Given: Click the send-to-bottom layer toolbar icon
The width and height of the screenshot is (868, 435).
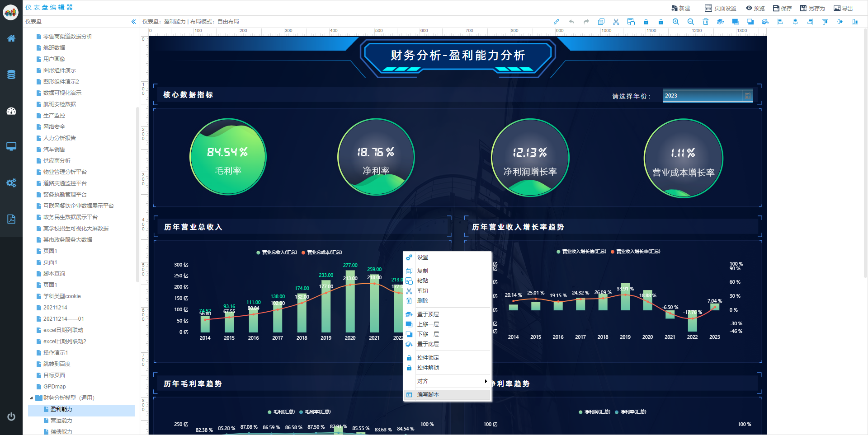Looking at the screenshot, I should click(765, 22).
